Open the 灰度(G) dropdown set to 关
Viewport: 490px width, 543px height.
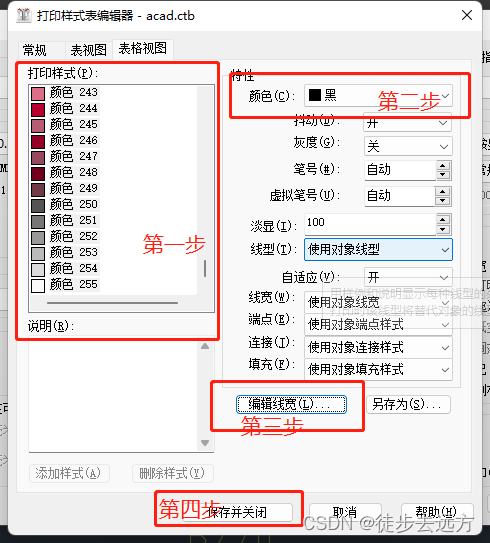click(408, 146)
